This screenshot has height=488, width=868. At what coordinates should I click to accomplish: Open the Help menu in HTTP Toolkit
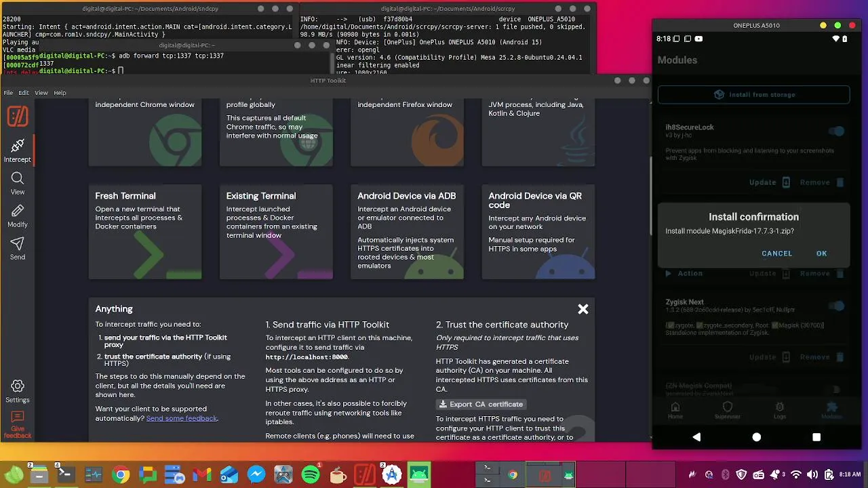[60, 93]
